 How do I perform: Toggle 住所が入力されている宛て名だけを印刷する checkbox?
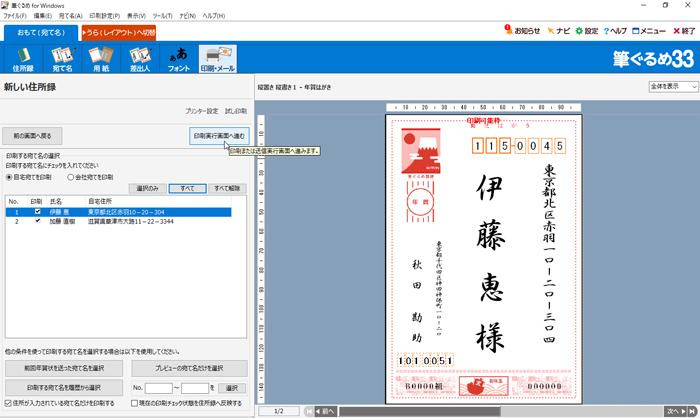tap(9, 404)
